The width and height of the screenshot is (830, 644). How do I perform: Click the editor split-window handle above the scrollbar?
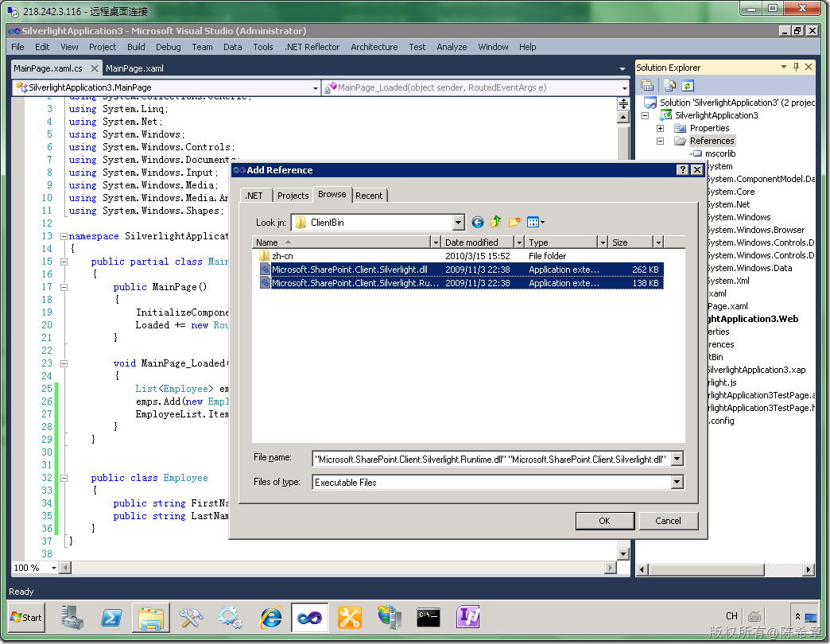point(623,103)
